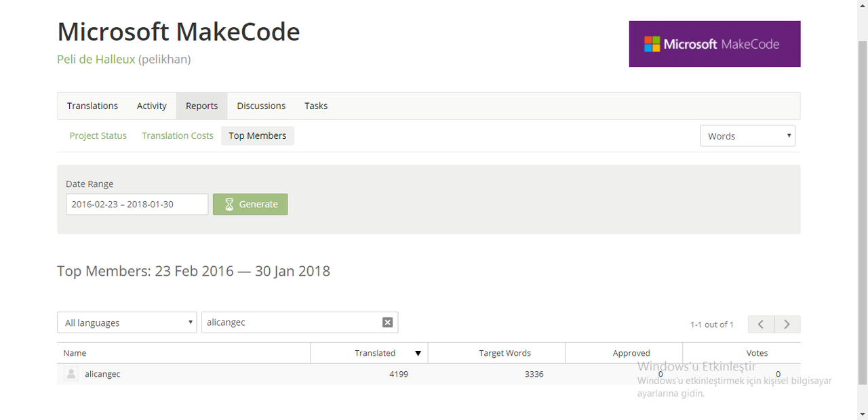The width and height of the screenshot is (868, 420).
Task: Click the member search field containing alicangec
Action: coord(300,322)
